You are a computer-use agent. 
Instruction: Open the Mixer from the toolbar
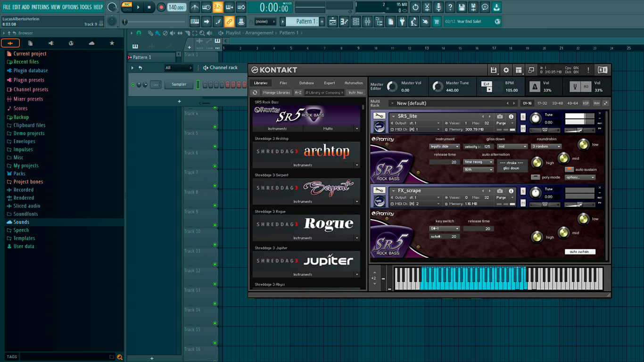(x=367, y=22)
